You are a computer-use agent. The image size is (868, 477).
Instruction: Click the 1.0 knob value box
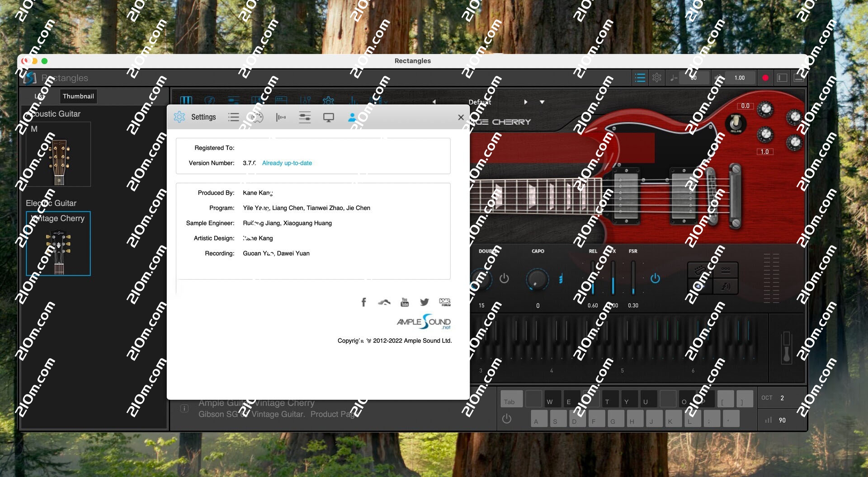point(764,152)
